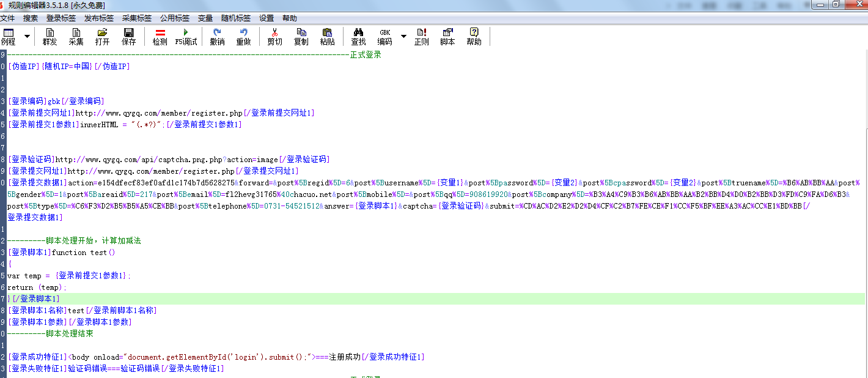The height and width of the screenshot is (378, 868).
Task: Expand the GBK 编码 dropdown arrow
Action: (x=403, y=37)
